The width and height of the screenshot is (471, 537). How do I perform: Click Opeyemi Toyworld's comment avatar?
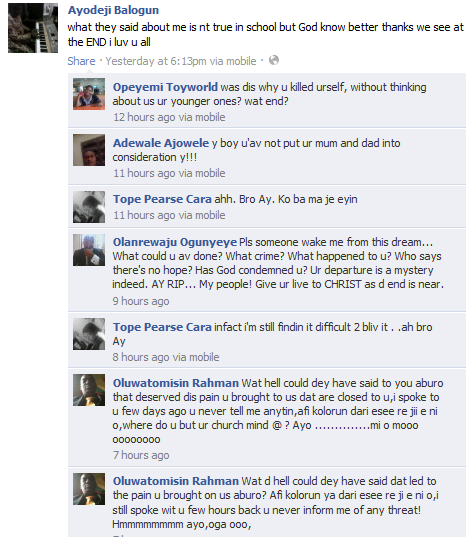point(89,94)
